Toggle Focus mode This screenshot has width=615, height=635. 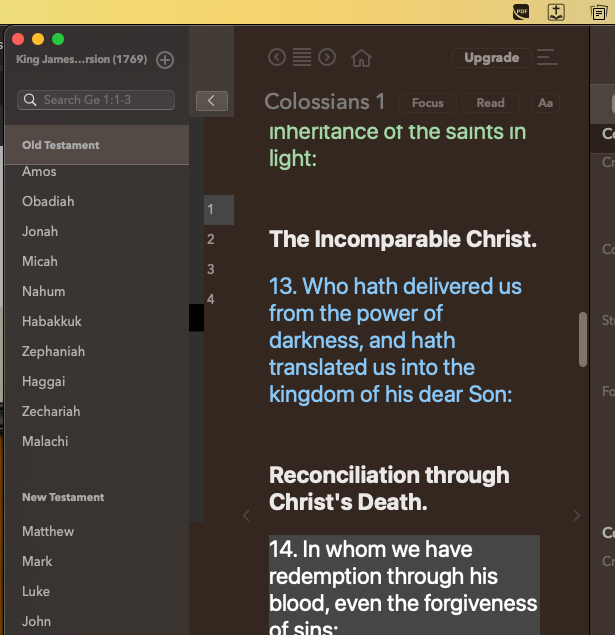pyautogui.click(x=428, y=103)
